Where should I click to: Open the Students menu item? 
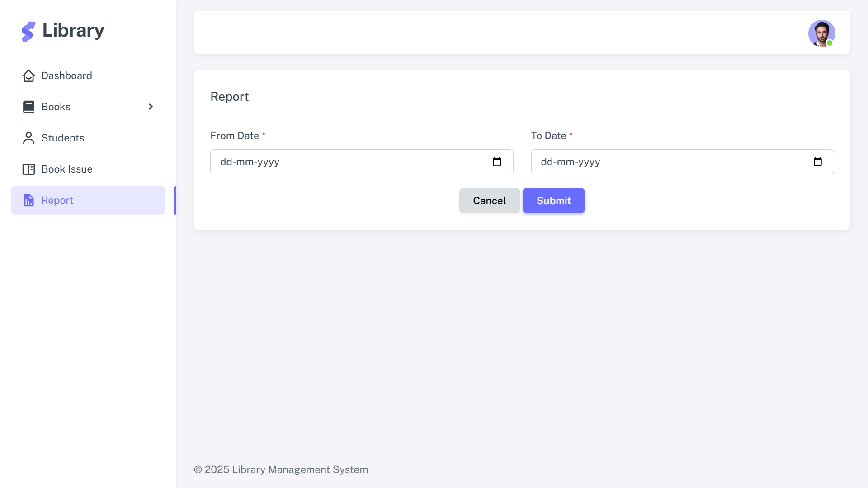pos(88,138)
